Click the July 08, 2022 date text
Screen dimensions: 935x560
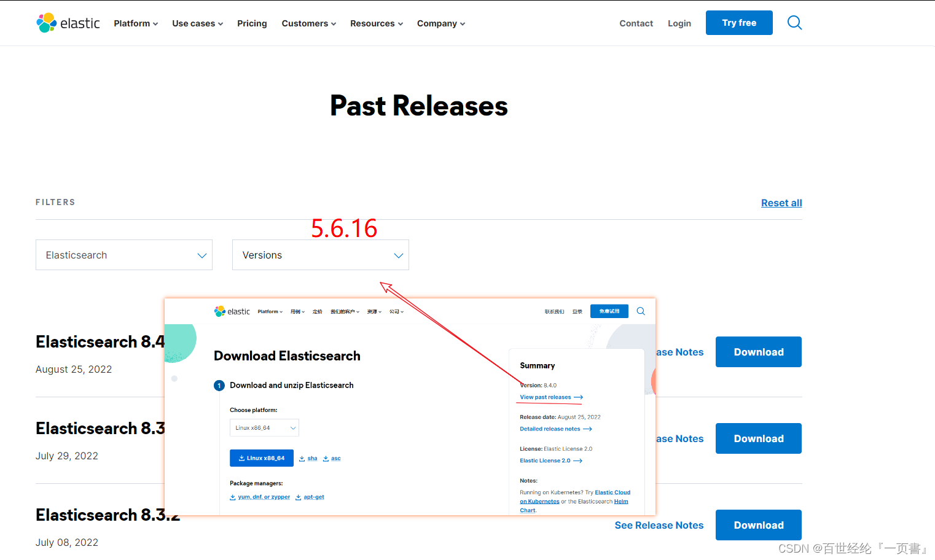tap(67, 542)
